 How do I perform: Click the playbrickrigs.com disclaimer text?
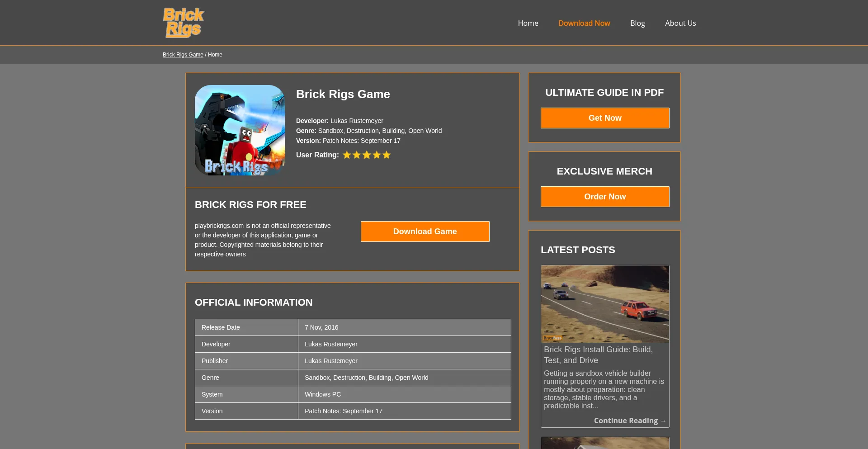[263, 240]
